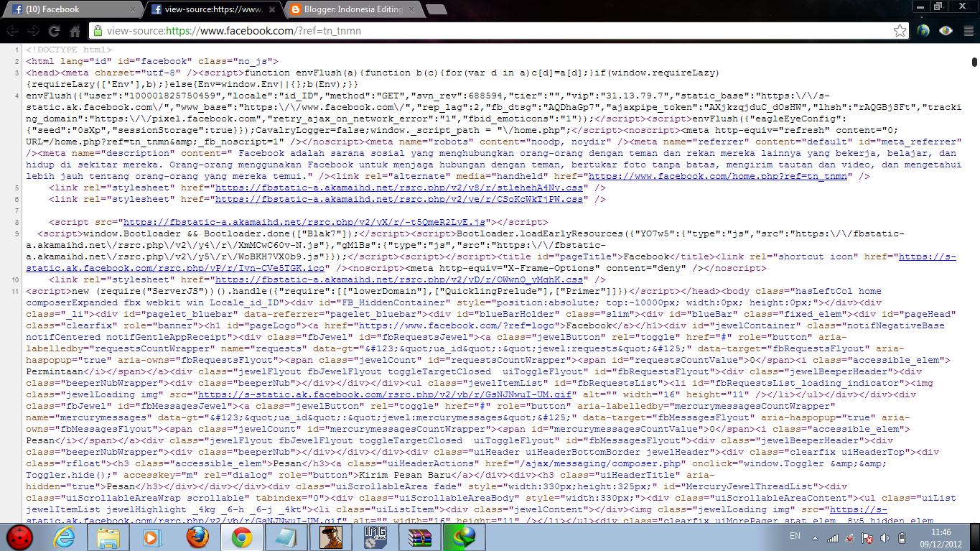Image resolution: width=980 pixels, height=551 pixels.
Task: Click the back navigation arrow
Action: point(12,31)
